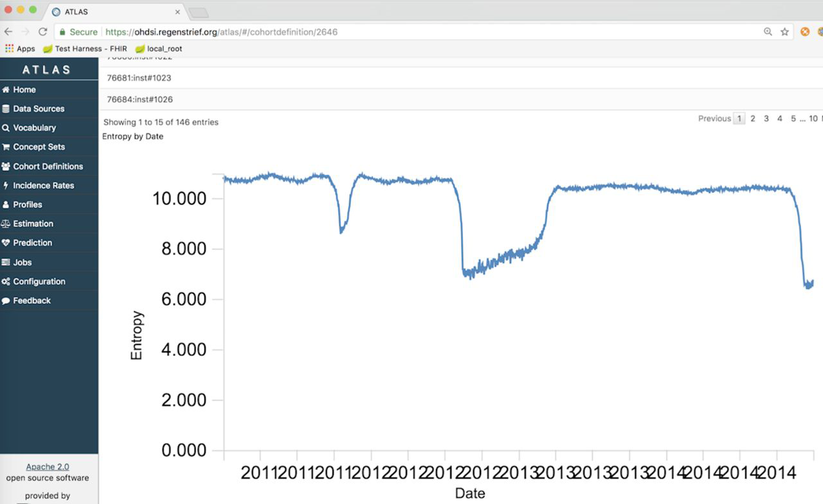This screenshot has height=504, width=823.
Task: Go to pagination page 4
Action: point(780,119)
